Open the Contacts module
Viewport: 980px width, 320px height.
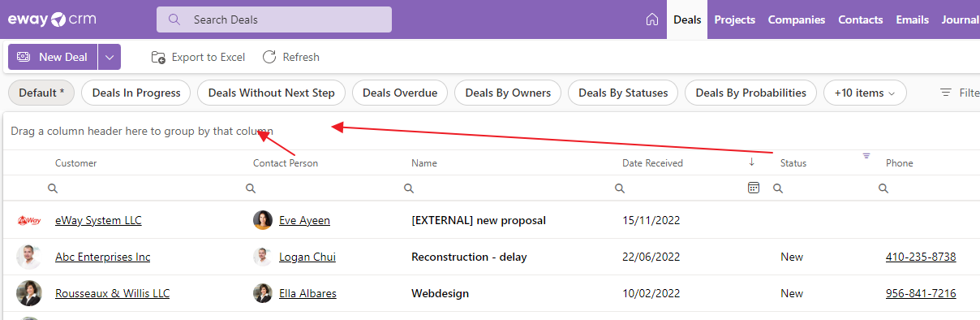(861, 19)
